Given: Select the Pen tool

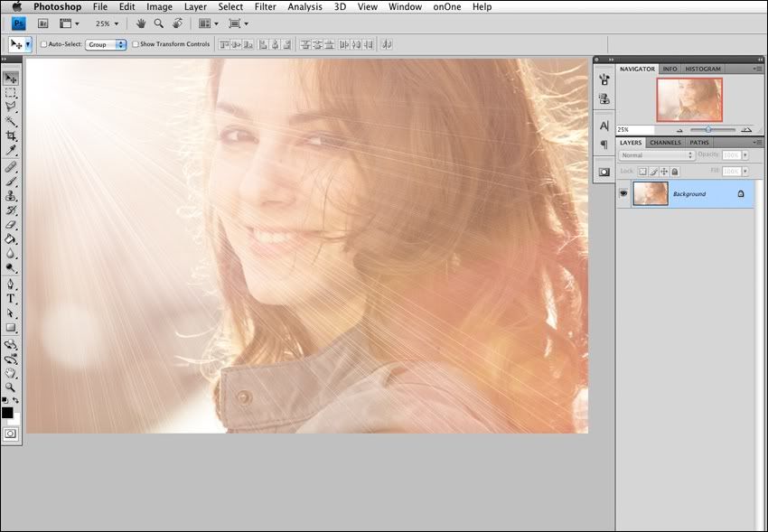Looking at the screenshot, I should (x=11, y=285).
